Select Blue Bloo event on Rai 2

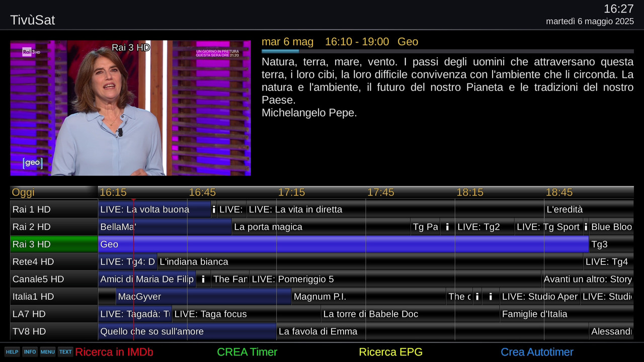(611, 227)
